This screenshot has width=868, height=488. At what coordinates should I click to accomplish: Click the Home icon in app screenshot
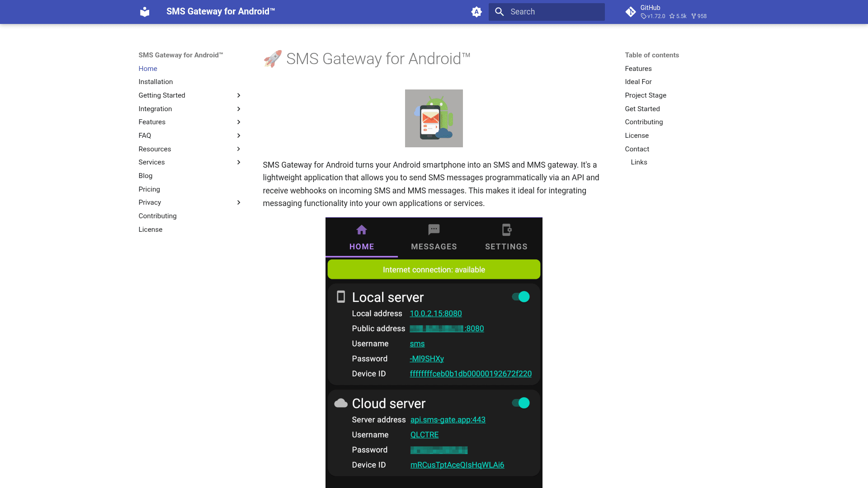pos(362,230)
